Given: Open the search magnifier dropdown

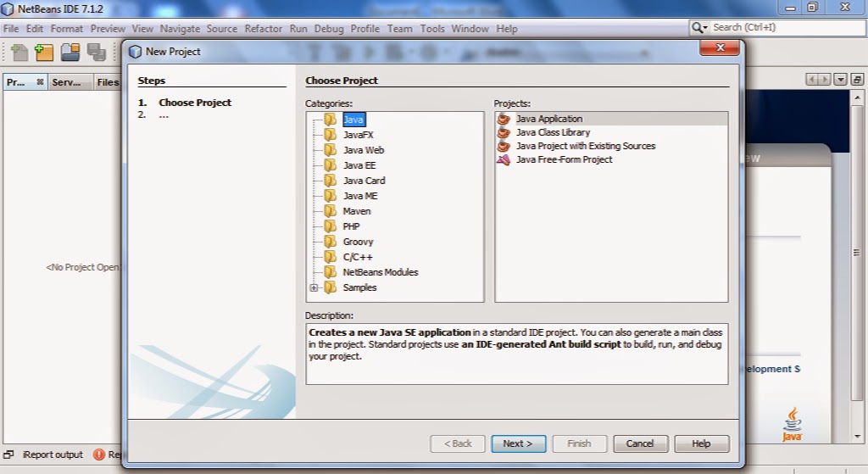Looking at the screenshot, I should point(699,27).
